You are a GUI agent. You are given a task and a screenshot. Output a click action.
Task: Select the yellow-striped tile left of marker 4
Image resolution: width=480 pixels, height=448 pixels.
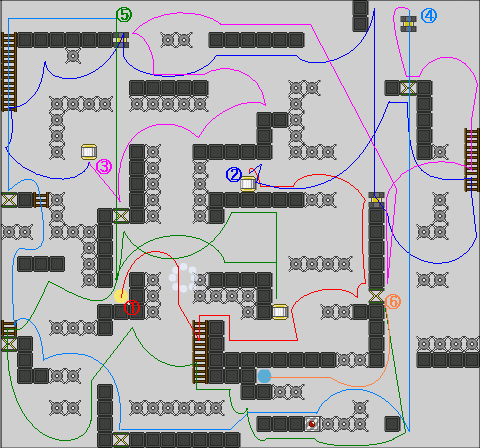click(x=408, y=24)
